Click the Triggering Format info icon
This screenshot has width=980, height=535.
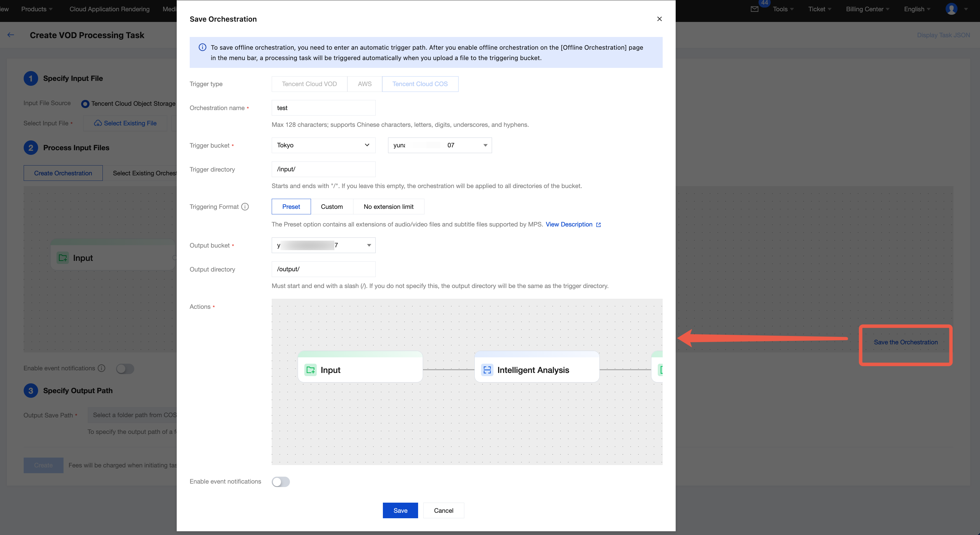(x=245, y=207)
